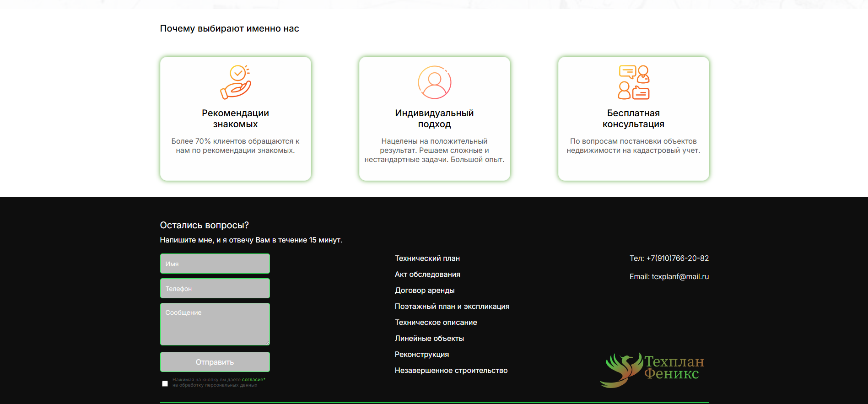Click the free consultation chat people icon

[634, 82]
